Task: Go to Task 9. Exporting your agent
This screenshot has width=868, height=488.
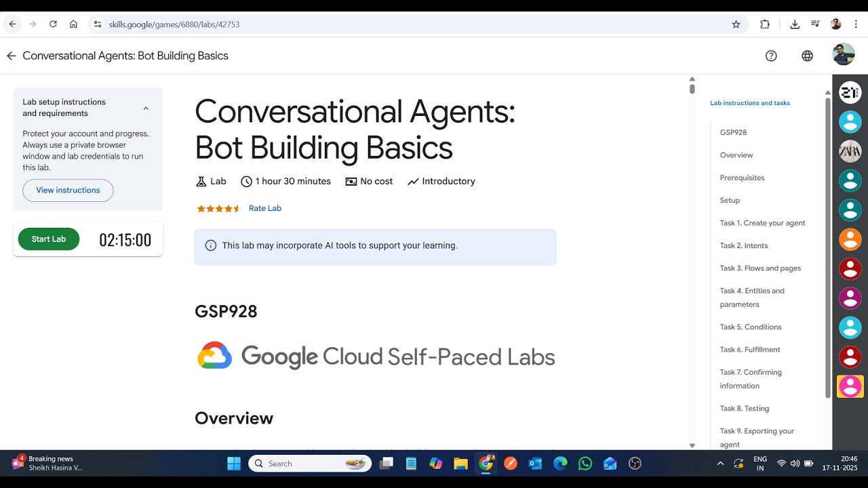Action: (x=757, y=437)
